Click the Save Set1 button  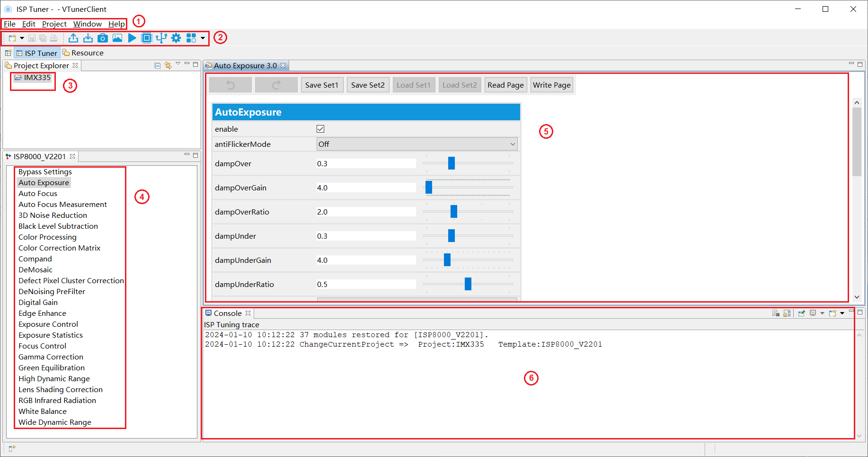(322, 85)
